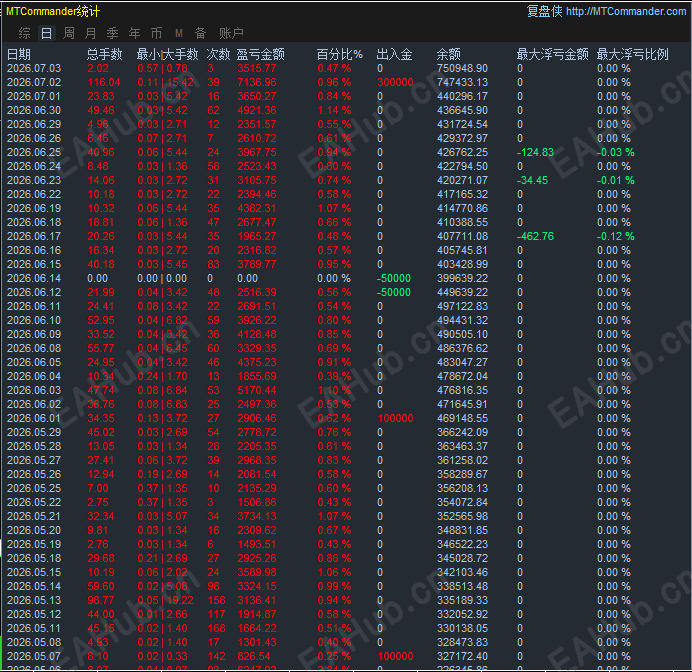This screenshot has height=672, width=692.
Task: Click balance 750948.90
Action: point(463,68)
